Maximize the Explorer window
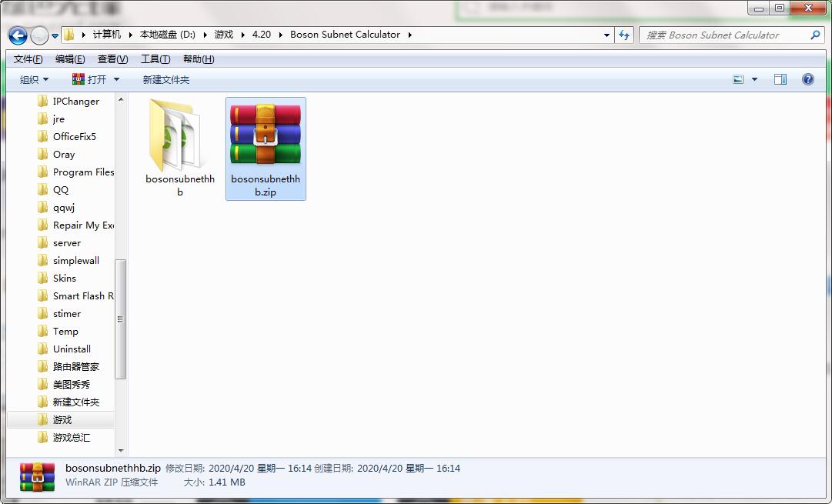 779,8
